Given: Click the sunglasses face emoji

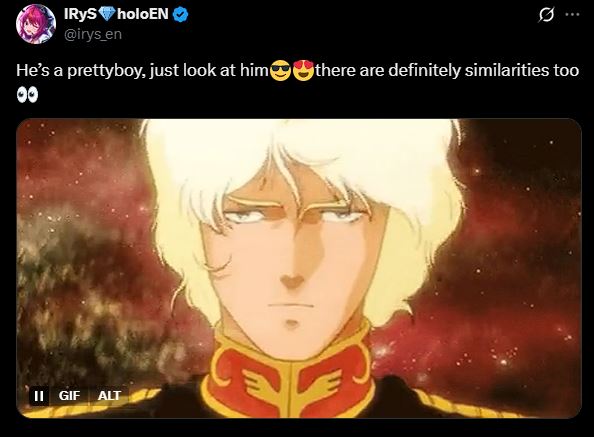Looking at the screenshot, I should click(x=280, y=70).
